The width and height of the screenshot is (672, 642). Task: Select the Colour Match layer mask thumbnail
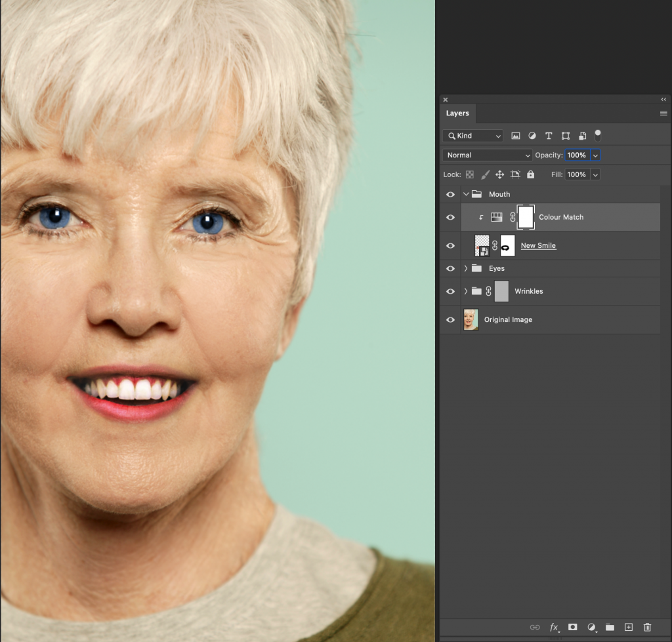click(x=526, y=217)
